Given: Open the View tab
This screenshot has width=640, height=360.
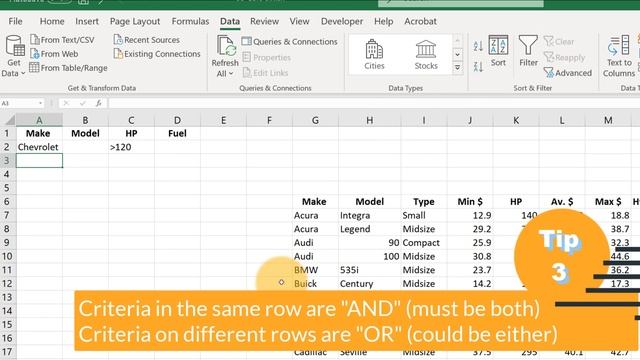Looking at the screenshot, I should coord(299,21).
